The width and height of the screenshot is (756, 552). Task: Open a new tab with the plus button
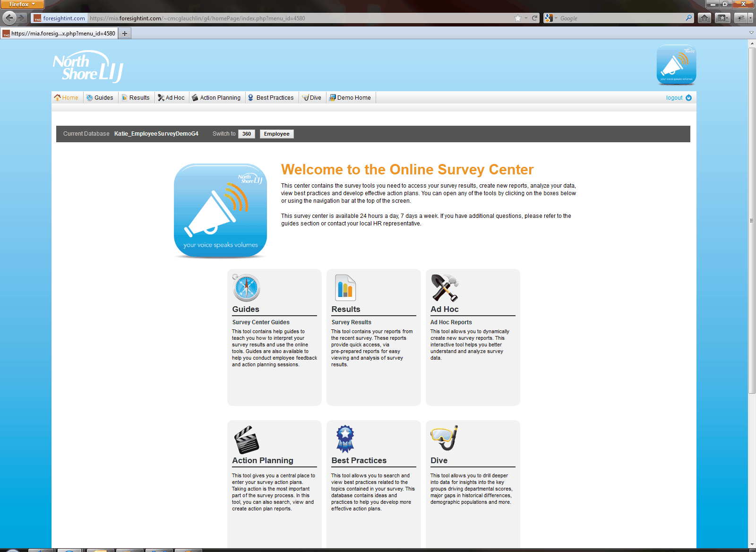click(x=125, y=34)
